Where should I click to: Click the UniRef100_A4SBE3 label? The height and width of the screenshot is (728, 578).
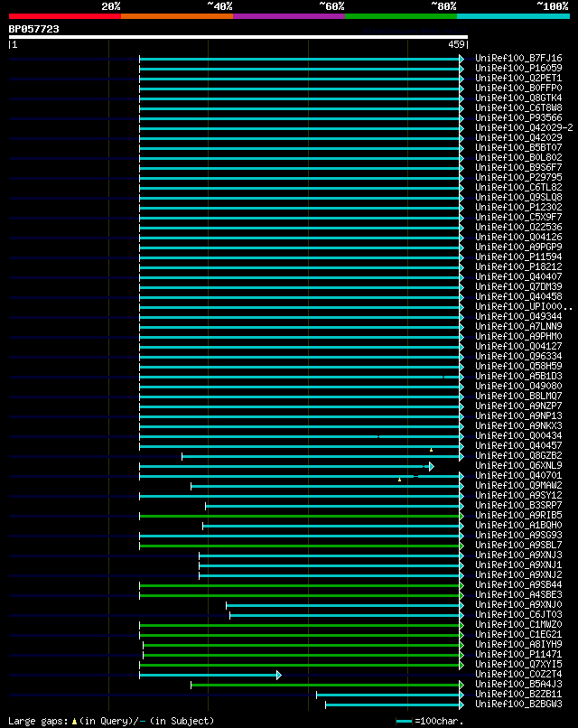[518, 594]
